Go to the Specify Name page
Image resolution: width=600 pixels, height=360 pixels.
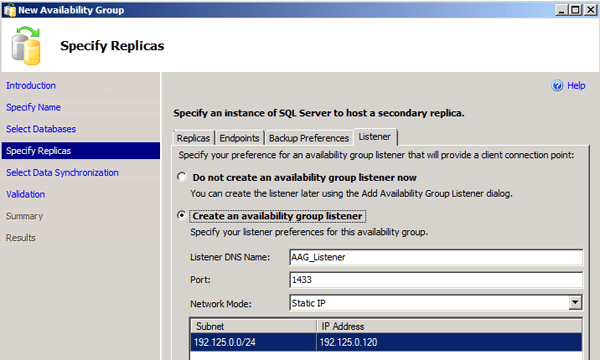point(33,108)
